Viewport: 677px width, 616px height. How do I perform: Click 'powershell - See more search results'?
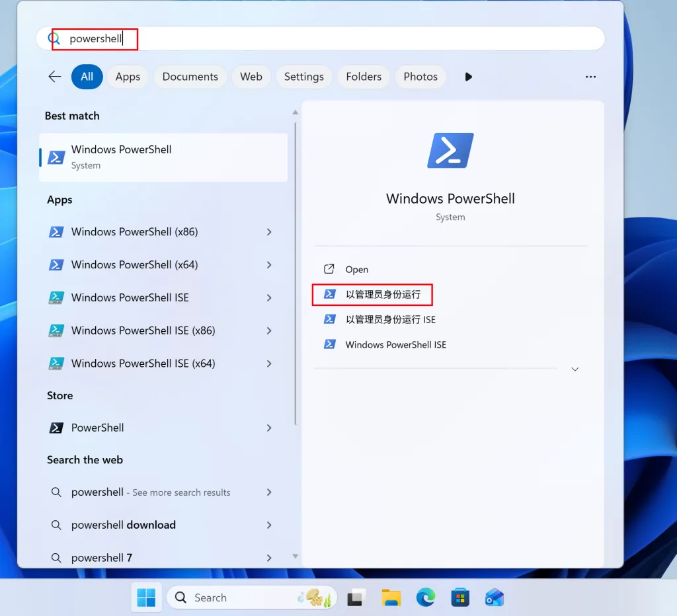click(151, 492)
